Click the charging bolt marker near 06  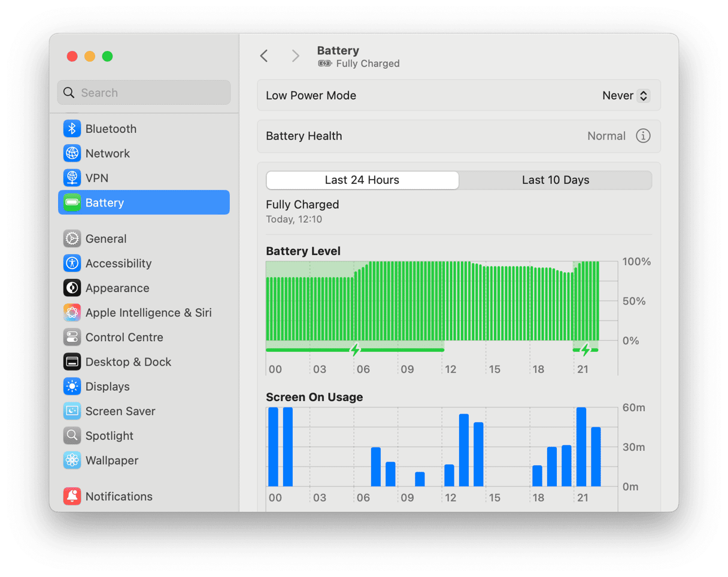click(355, 350)
